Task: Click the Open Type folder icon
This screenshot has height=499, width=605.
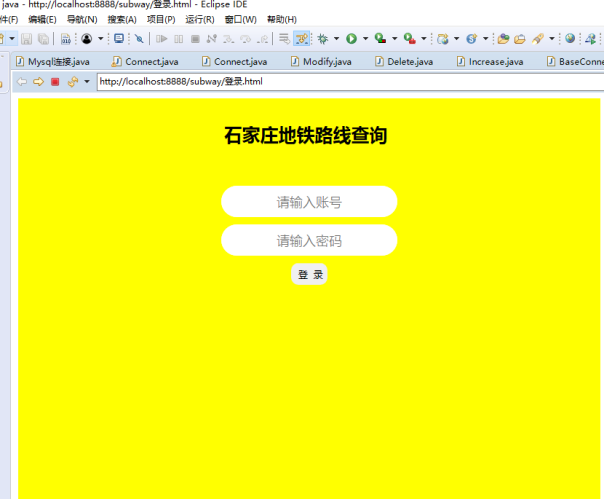Action: [x=503, y=39]
